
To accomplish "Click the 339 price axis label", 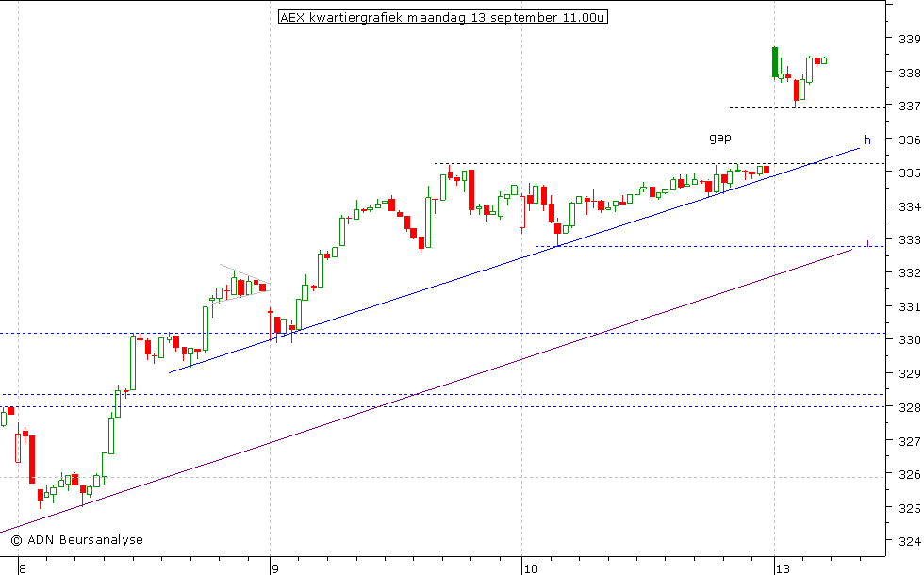I will tap(909, 40).
